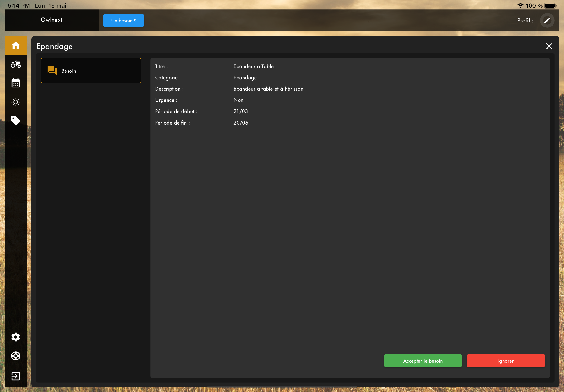Image resolution: width=564 pixels, height=392 pixels.
Task: Click the Période de début : label
Action: click(x=176, y=111)
